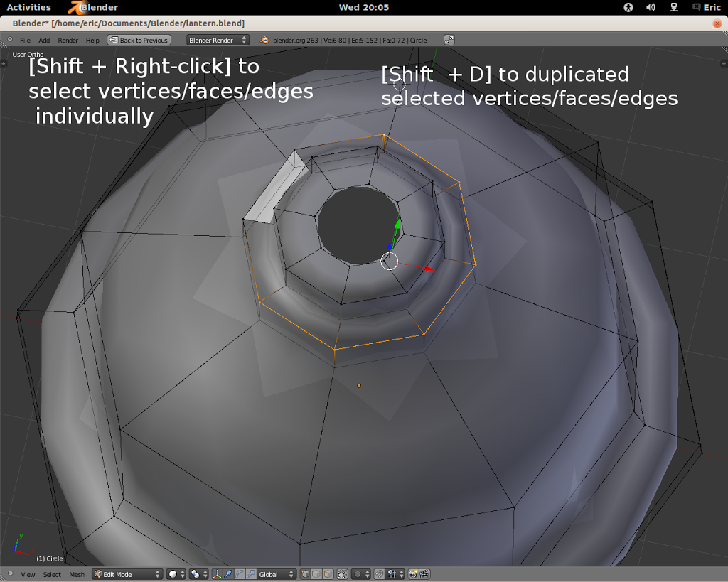Click the viewport shading sphere icon
The height and width of the screenshot is (582, 728).
pyautogui.click(x=173, y=574)
